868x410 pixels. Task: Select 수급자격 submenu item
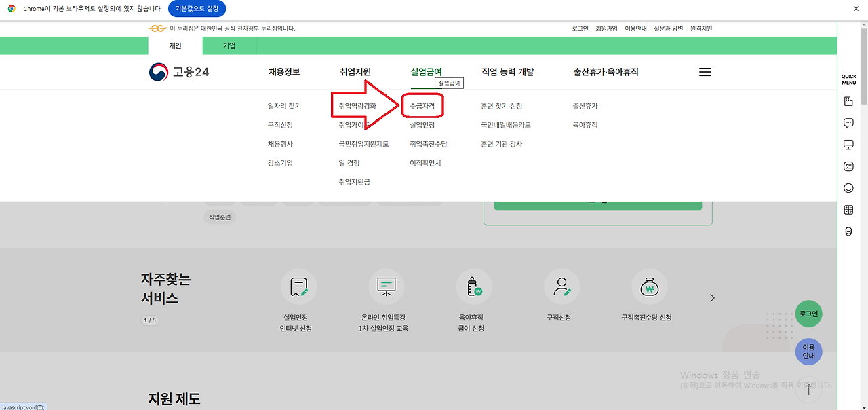click(x=422, y=106)
